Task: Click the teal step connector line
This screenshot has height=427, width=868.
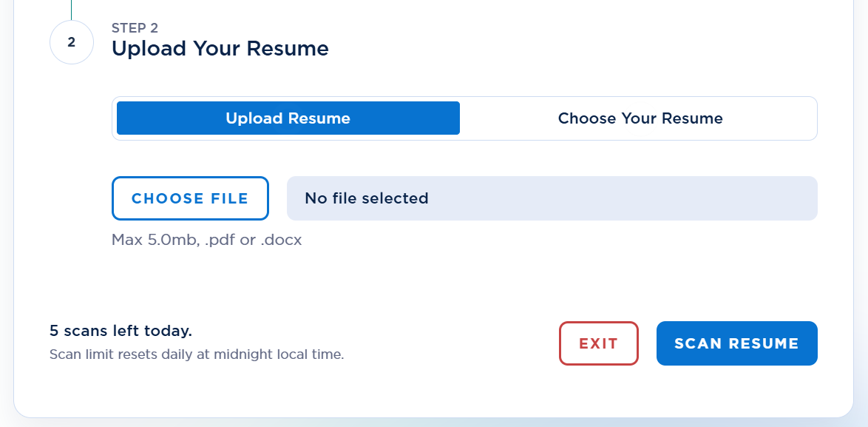Action: [71, 10]
